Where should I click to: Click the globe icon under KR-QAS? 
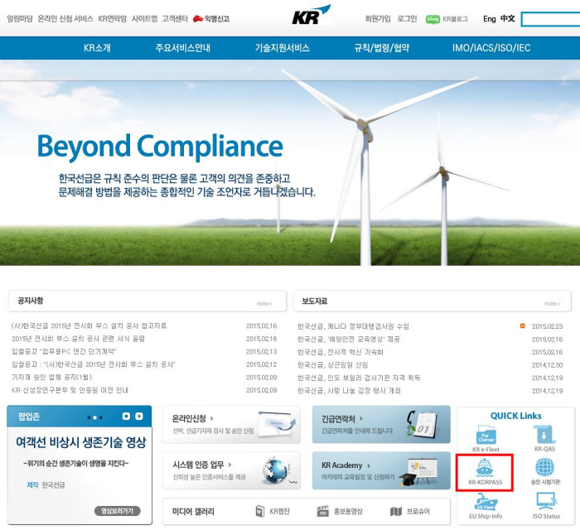[x=545, y=467]
